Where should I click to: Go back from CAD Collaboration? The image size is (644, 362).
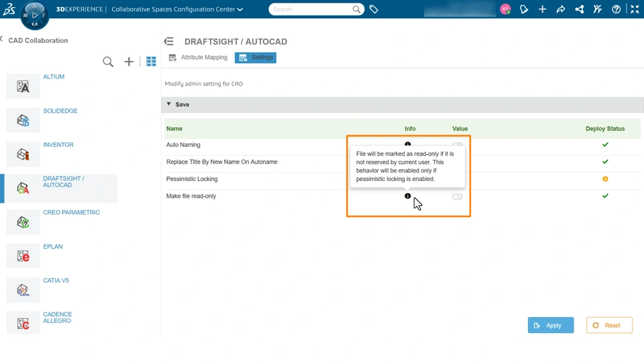click(x=1, y=39)
